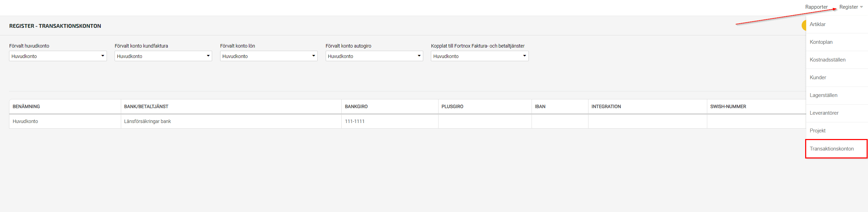
Task: Expand the Fortnox Faktura- och betaltjänster dropdown
Action: click(x=480, y=56)
